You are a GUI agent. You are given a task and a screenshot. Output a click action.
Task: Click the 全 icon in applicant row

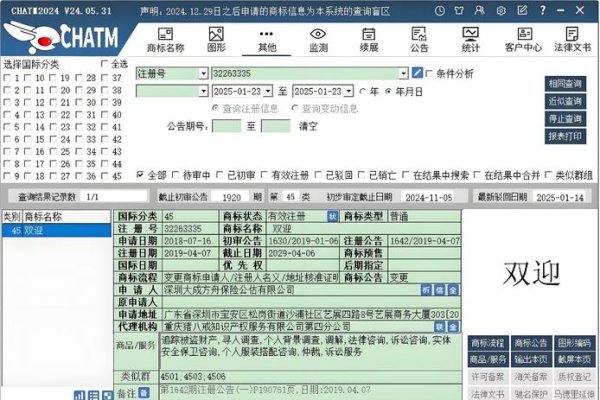coord(453,290)
